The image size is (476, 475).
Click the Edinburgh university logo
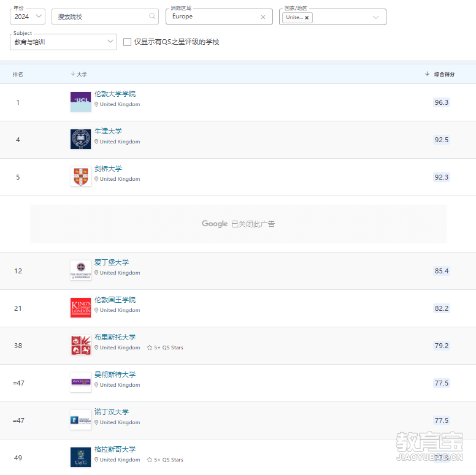point(80,270)
